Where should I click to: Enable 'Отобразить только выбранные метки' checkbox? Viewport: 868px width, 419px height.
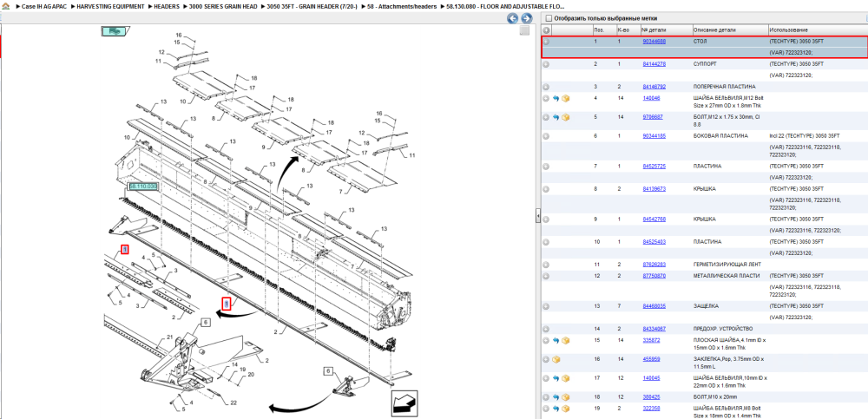point(549,18)
